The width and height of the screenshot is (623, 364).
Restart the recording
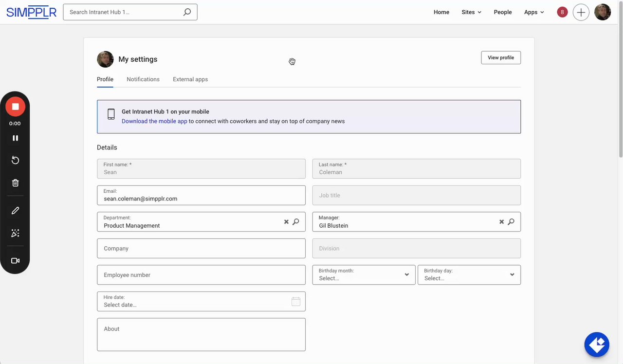pos(15,161)
